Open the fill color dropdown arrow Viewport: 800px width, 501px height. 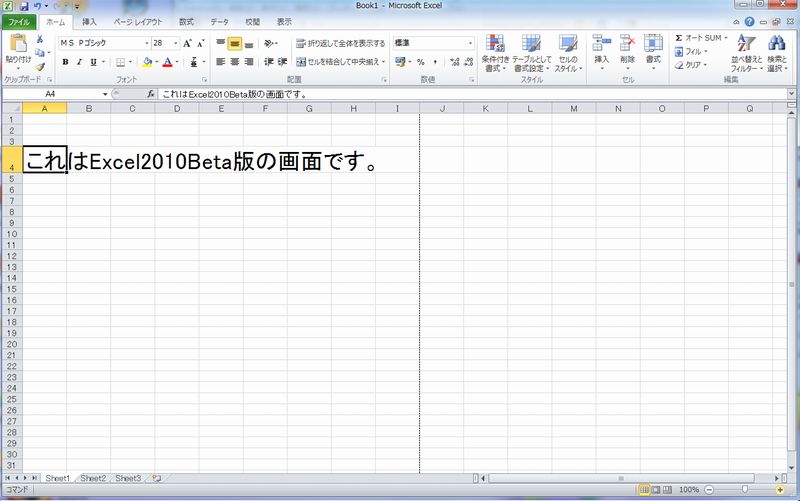click(x=157, y=62)
